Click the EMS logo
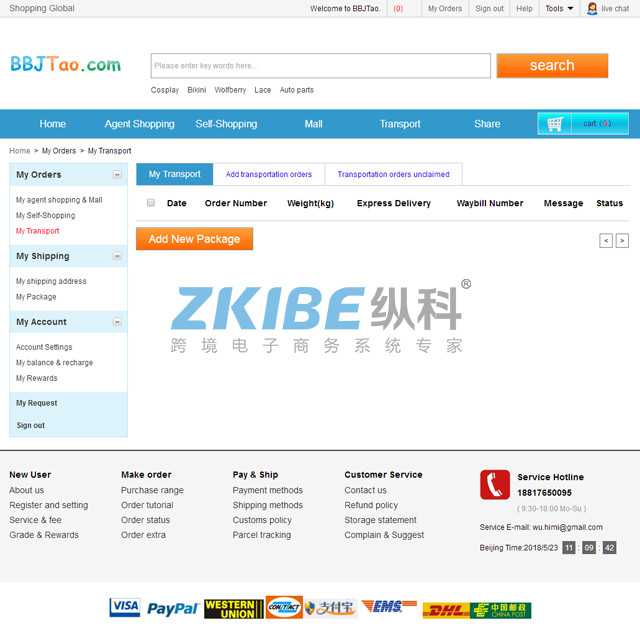Viewport: 640px width, 633px height. coord(389,606)
